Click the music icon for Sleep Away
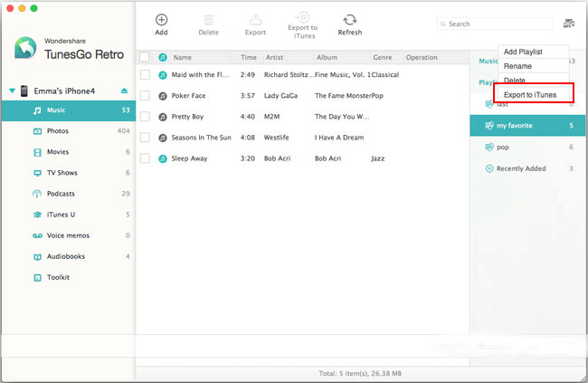 click(x=162, y=158)
